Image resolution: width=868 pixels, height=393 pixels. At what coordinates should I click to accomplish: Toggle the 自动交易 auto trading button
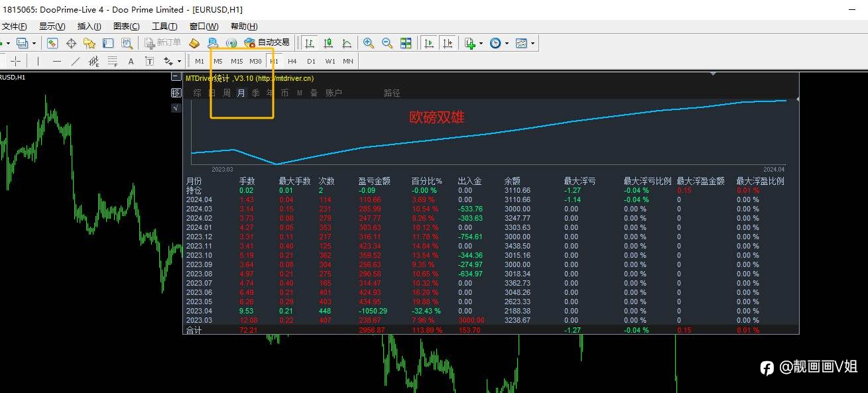pyautogui.click(x=267, y=43)
